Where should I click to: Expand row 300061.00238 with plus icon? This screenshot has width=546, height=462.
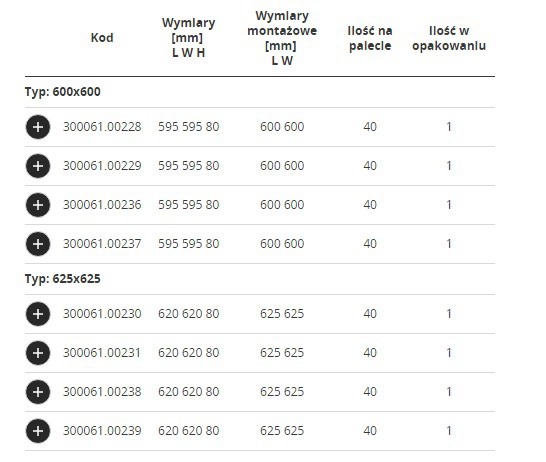pyautogui.click(x=38, y=392)
